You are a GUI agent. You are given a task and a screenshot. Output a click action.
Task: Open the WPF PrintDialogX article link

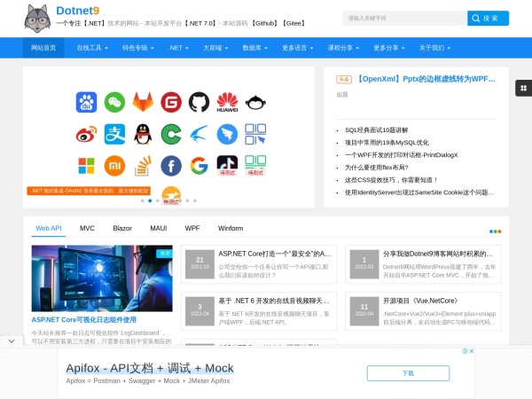coord(402,155)
